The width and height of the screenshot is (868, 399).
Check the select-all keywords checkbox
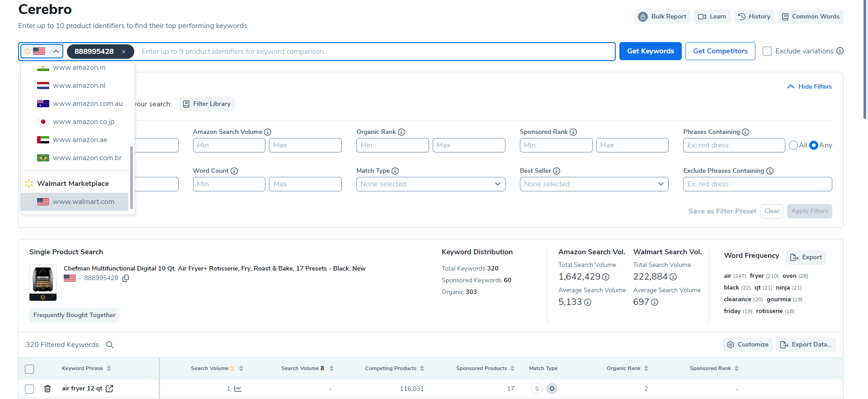coord(29,369)
